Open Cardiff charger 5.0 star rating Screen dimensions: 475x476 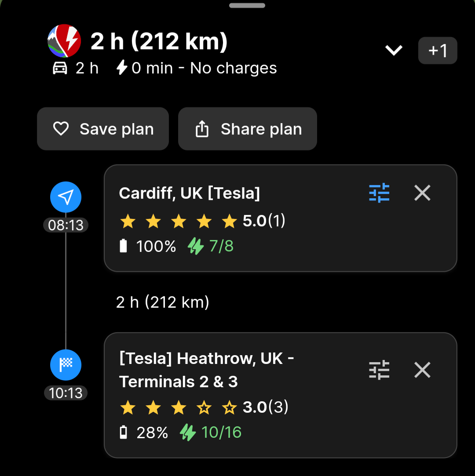point(202,221)
